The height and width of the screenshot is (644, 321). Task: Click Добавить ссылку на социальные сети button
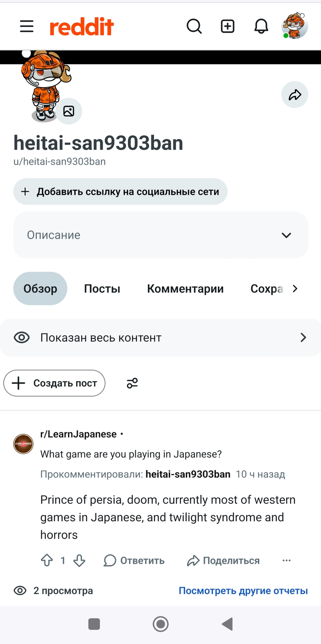(120, 191)
